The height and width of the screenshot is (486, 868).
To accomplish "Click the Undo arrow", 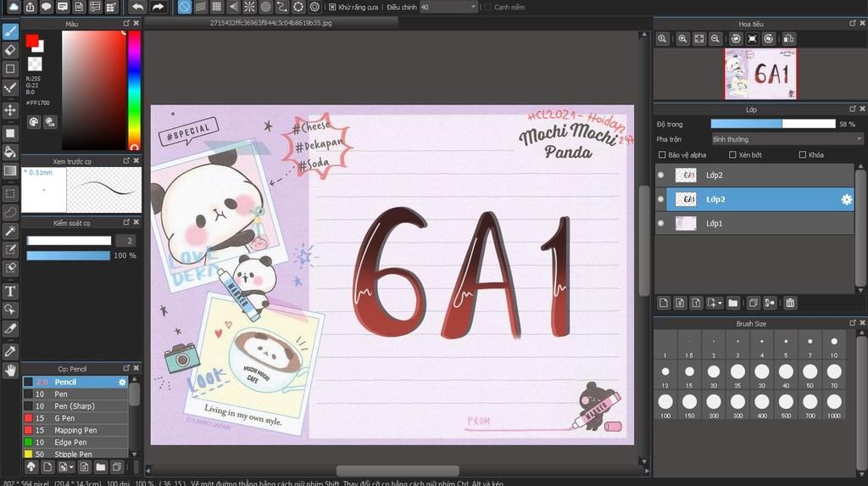I will [137, 7].
